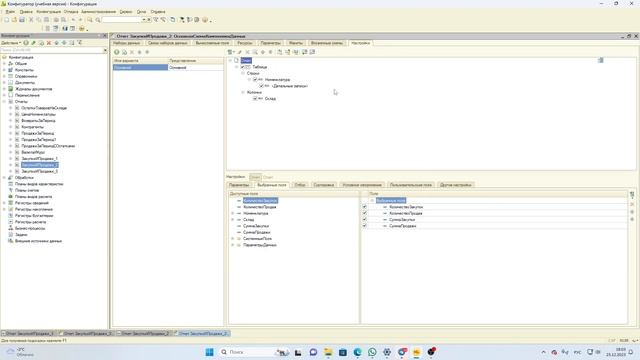Screen dimensions: 640x360
Task: Open the Администрирование menu
Action: pos(98,12)
